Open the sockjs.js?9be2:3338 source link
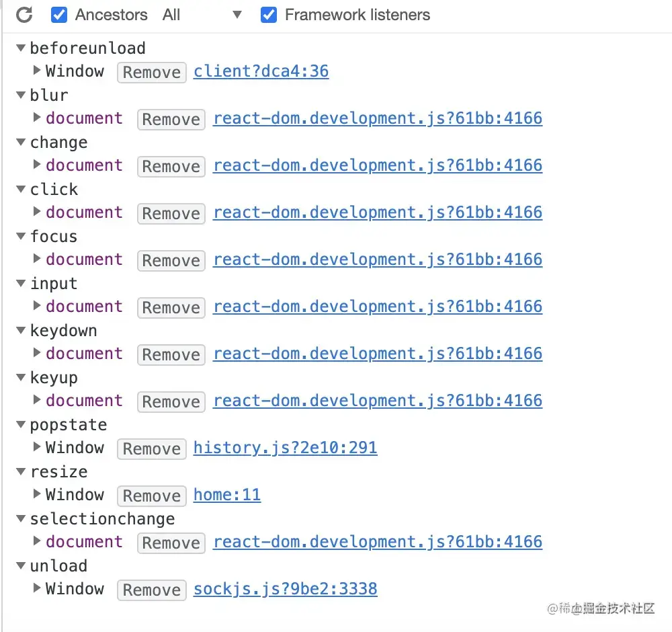Screen dimensions: 672x632 [285, 588]
